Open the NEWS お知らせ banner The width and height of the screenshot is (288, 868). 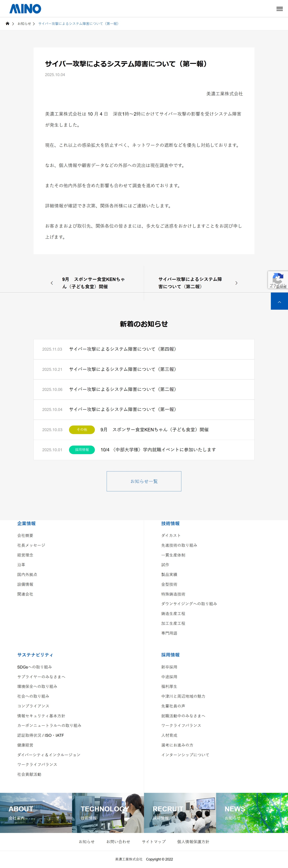pos(252,812)
